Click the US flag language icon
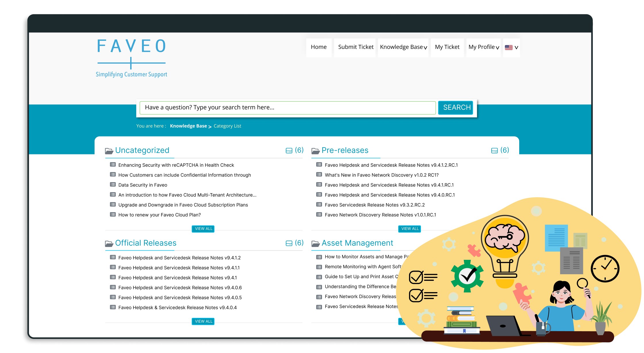This screenshot has height=353, width=644. (509, 47)
